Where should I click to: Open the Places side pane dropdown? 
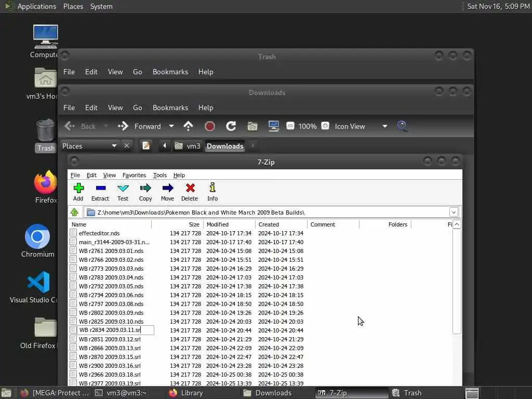[x=89, y=146]
